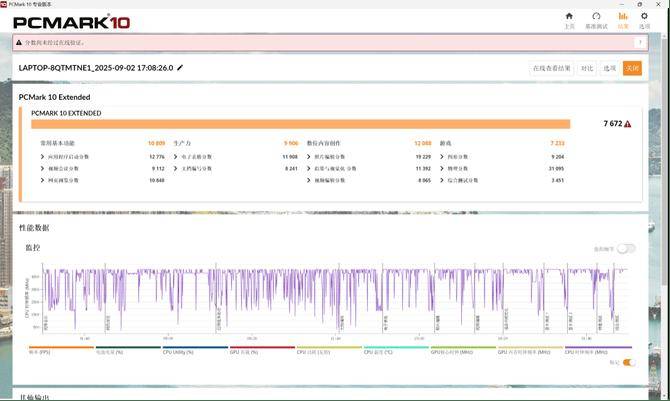Open the Options (选项) gear icon
This screenshot has height=401, width=670.
[644, 19]
